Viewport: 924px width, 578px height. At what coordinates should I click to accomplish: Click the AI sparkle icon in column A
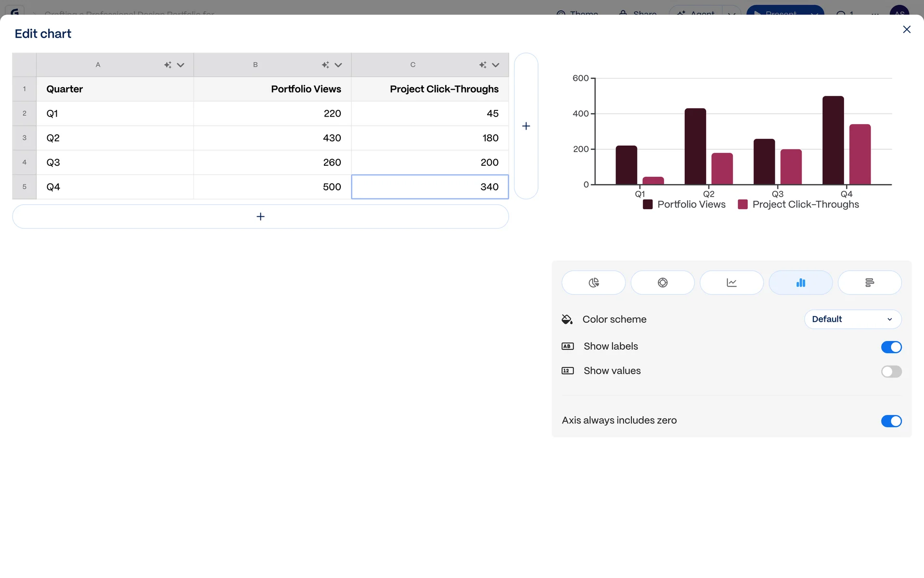point(167,65)
